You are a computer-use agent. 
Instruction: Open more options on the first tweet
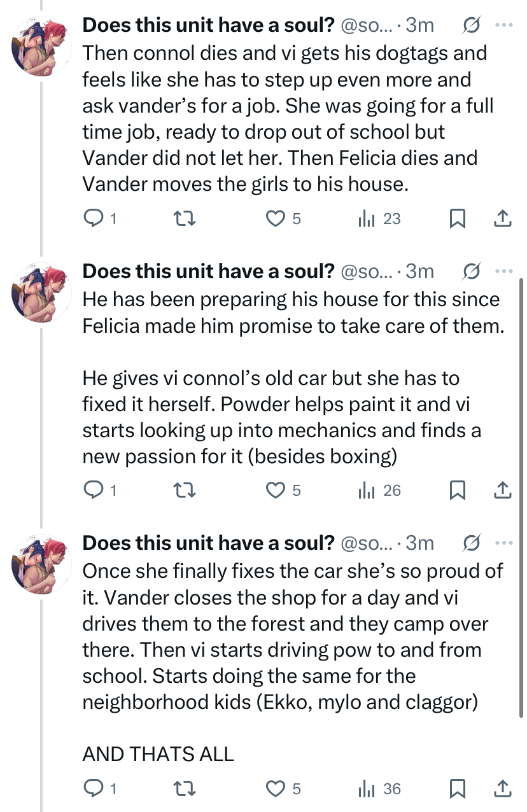point(504,25)
